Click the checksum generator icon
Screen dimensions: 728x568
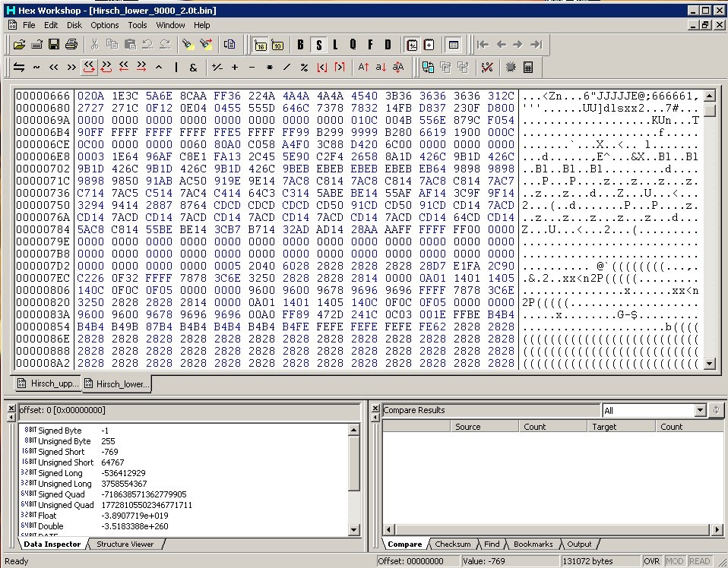[487, 68]
